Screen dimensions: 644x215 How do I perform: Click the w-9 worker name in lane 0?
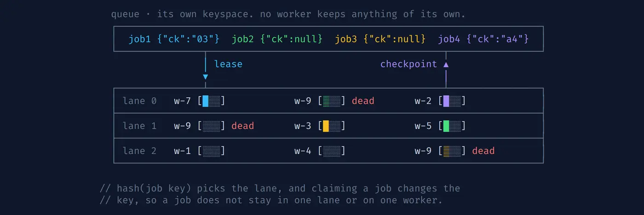303,101
